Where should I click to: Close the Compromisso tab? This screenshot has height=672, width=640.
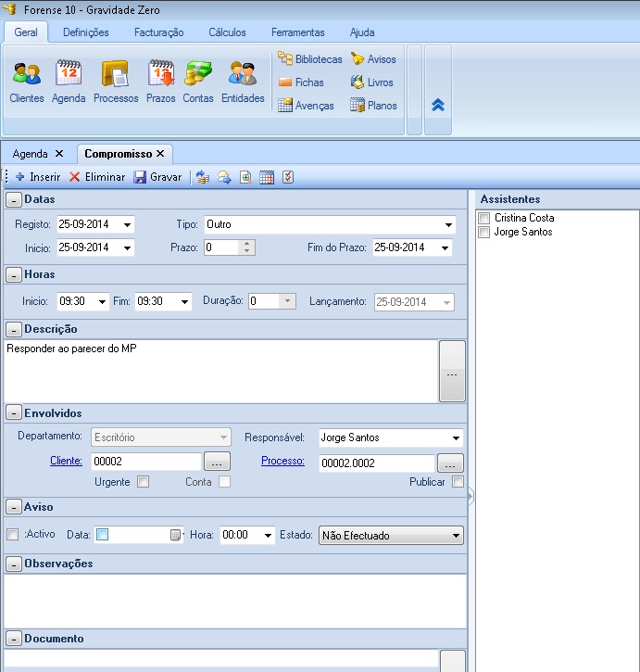coord(160,154)
